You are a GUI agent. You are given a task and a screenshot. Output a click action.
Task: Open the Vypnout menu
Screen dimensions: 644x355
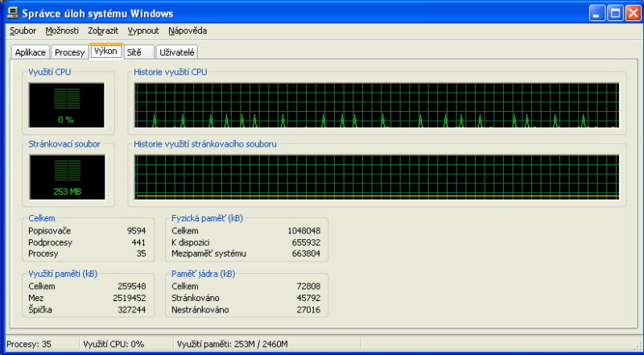pyautogui.click(x=143, y=31)
